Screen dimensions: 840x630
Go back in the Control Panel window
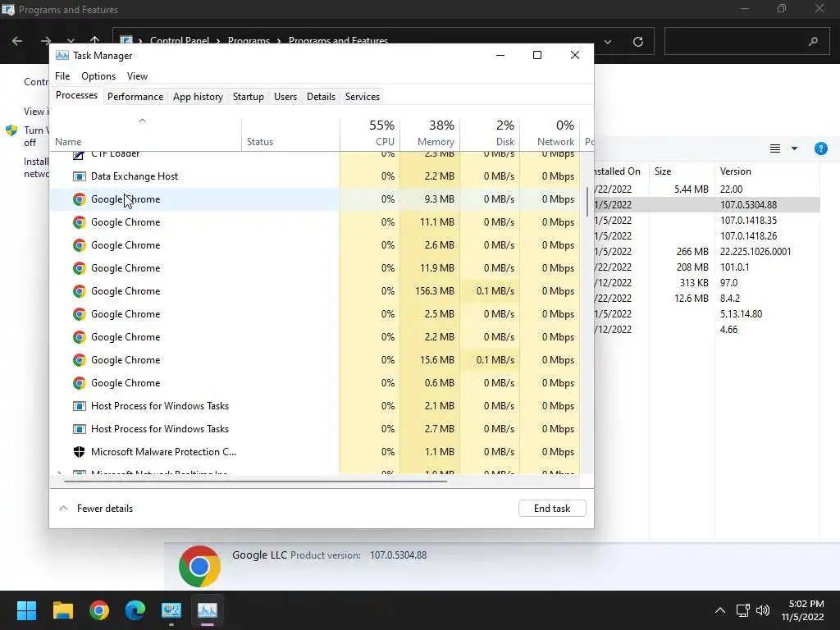[x=17, y=41]
